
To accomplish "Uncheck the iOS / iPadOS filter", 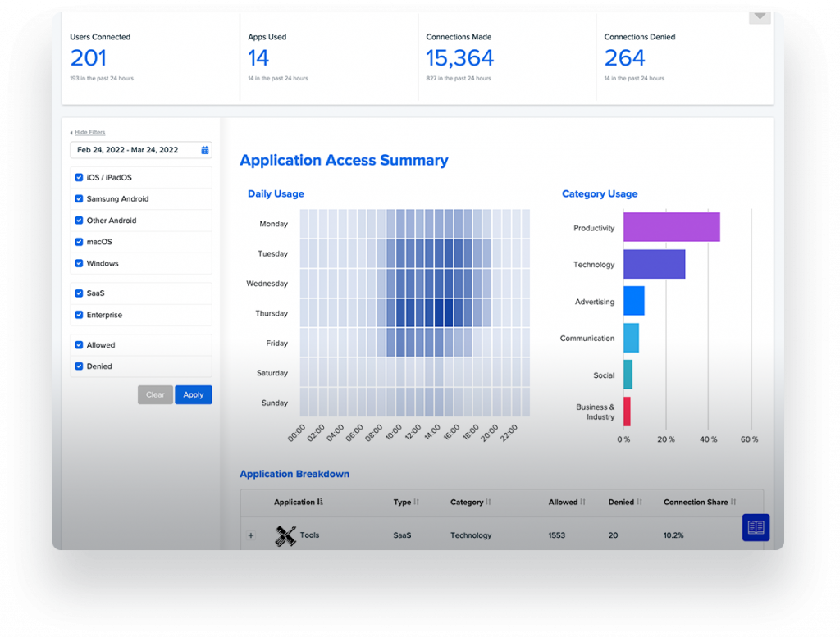I will point(79,177).
